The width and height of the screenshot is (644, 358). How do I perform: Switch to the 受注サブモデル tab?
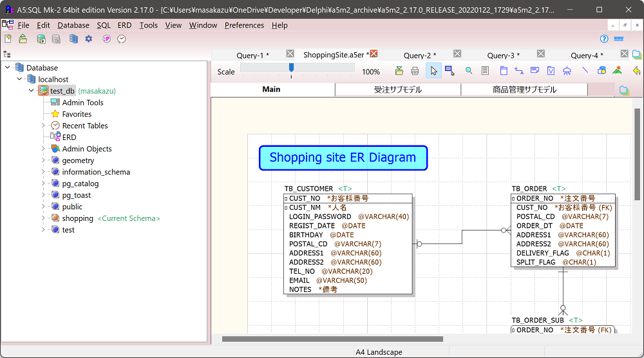tap(397, 89)
